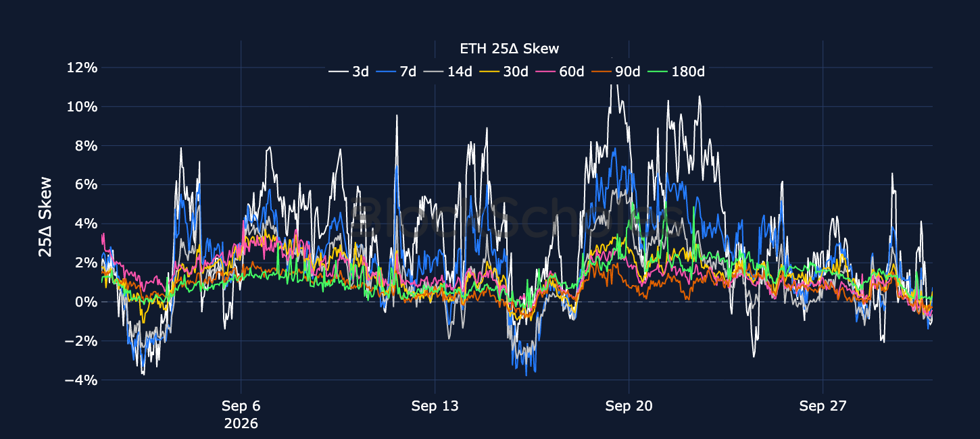Click the Sep 27 x-axis label
This screenshot has height=439, width=980.
(x=823, y=406)
